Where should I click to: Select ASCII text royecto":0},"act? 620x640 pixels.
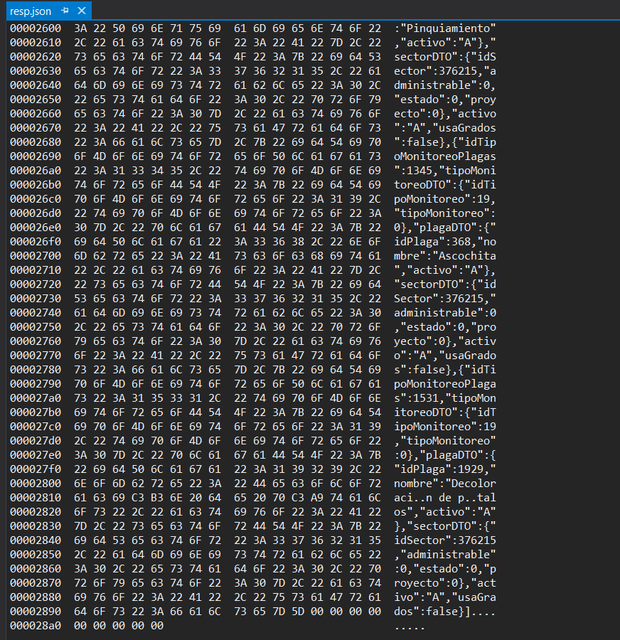(x=445, y=583)
